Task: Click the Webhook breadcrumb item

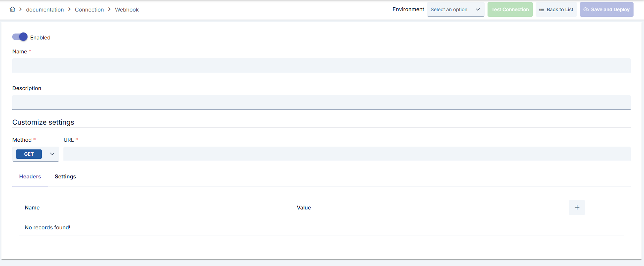Action: point(127,10)
